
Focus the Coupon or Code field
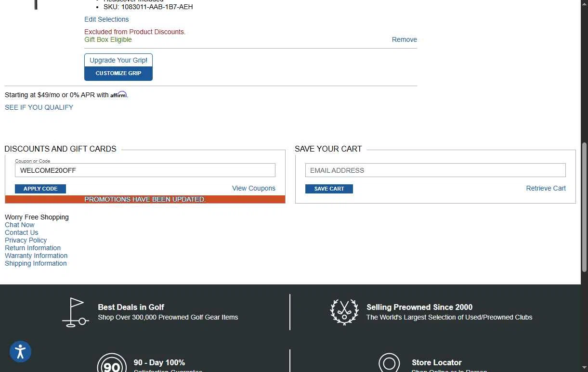(145, 170)
